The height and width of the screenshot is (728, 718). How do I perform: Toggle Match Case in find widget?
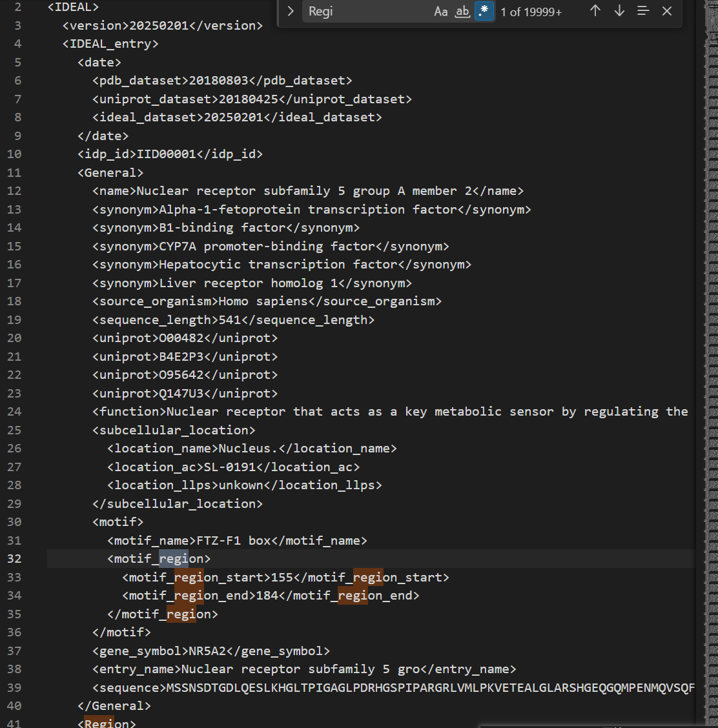[x=440, y=12]
